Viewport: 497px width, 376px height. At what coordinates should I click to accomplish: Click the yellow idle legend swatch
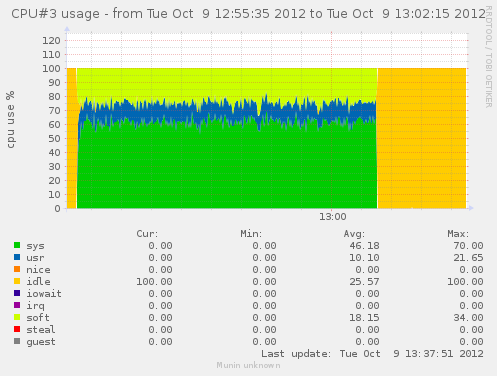[17, 281]
